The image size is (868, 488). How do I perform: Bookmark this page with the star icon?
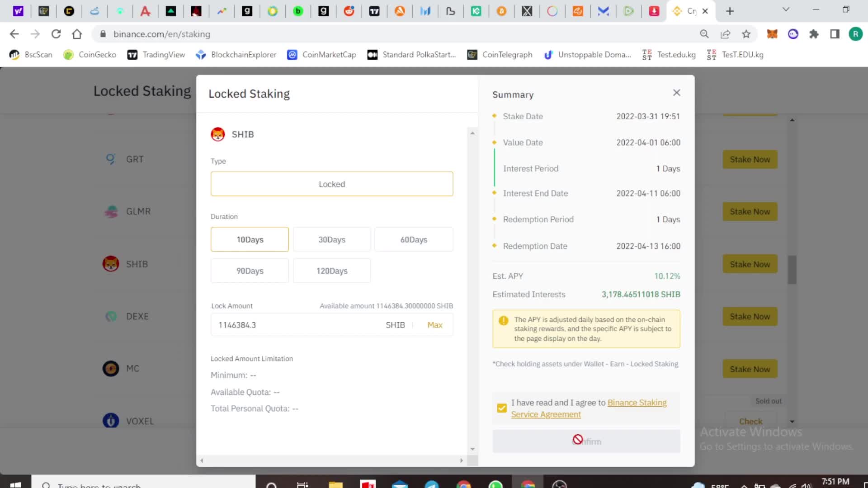click(x=746, y=34)
